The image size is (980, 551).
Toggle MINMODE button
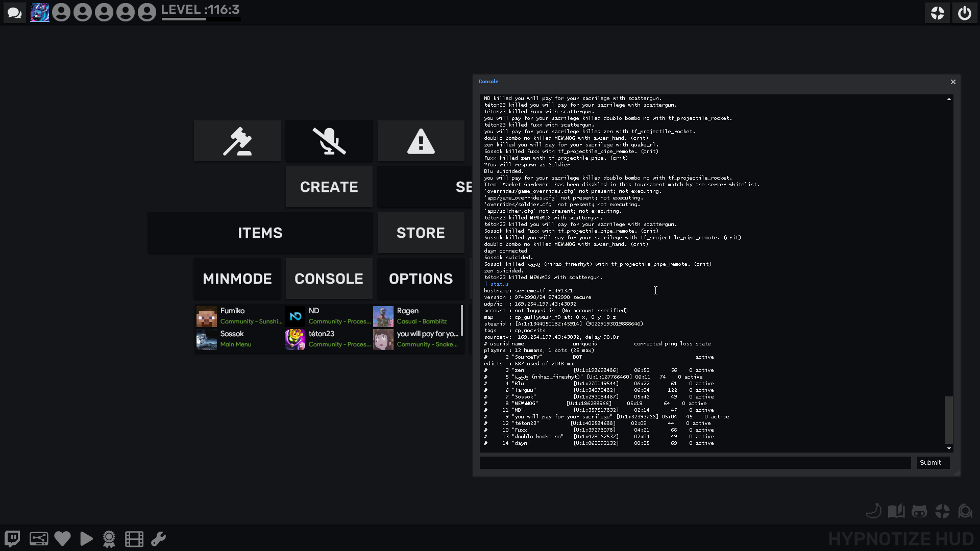click(237, 279)
